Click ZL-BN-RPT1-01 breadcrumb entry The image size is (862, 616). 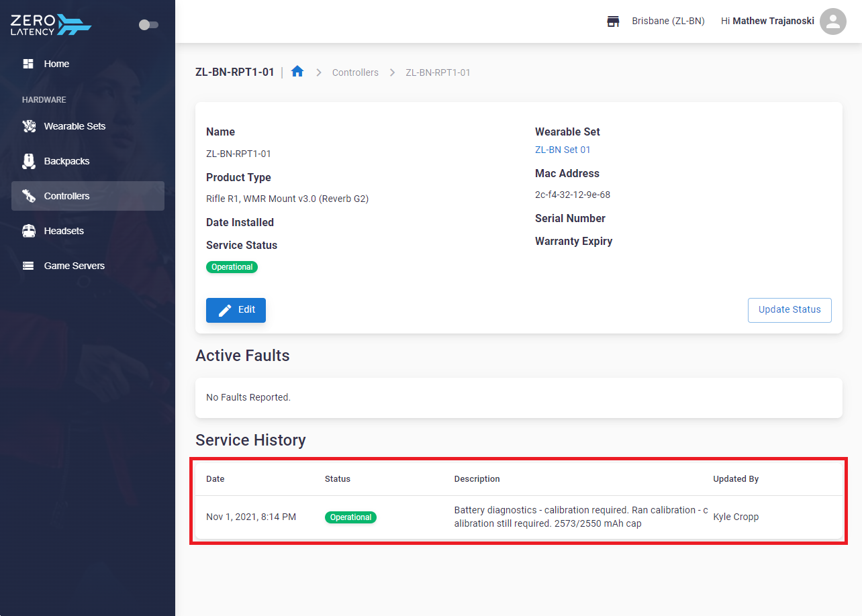438,72
